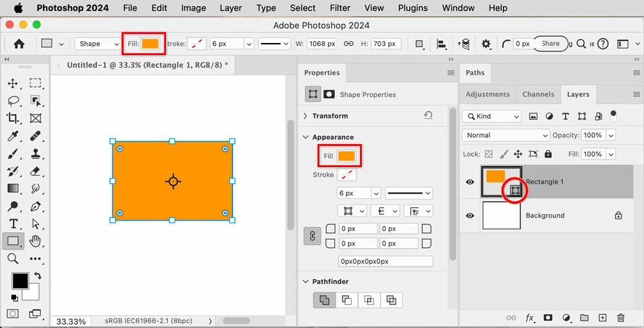Image resolution: width=644 pixels, height=328 pixels.
Task: Add layer style with fx button
Action: 530,318
